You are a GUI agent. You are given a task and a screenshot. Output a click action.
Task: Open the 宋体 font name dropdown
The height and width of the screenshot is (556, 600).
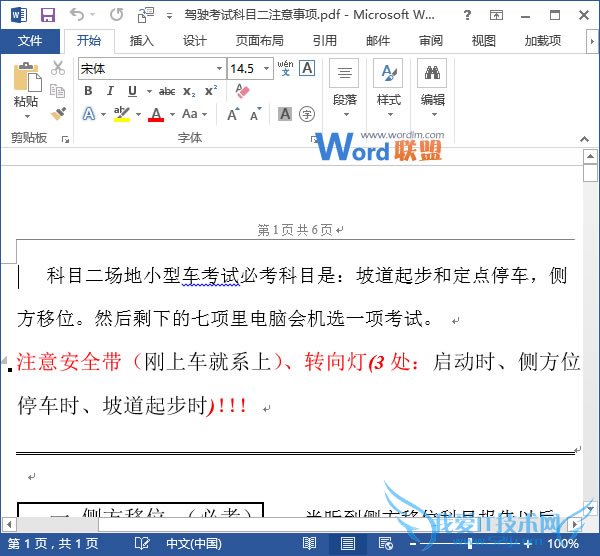(219, 68)
